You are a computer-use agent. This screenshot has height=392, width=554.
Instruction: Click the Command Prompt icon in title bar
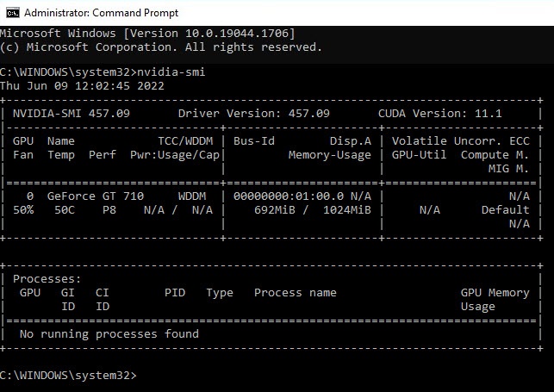(11, 12)
